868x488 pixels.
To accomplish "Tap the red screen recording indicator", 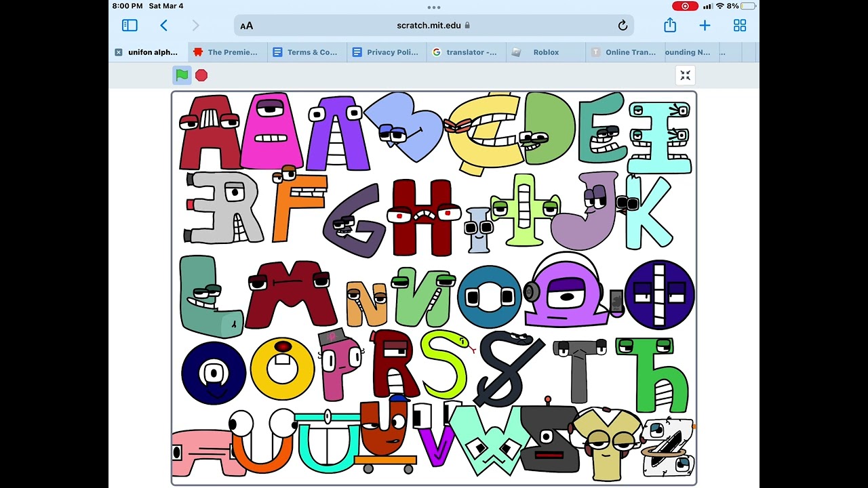I will click(x=685, y=6).
